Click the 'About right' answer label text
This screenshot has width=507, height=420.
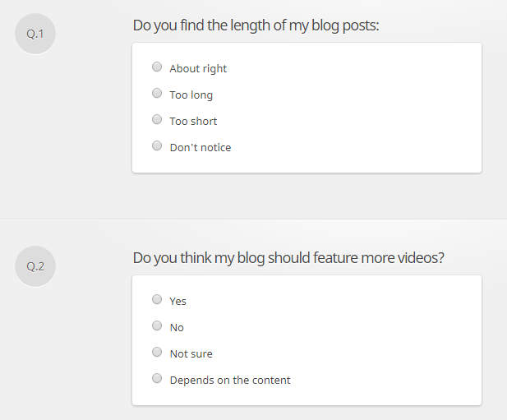pyautogui.click(x=198, y=69)
